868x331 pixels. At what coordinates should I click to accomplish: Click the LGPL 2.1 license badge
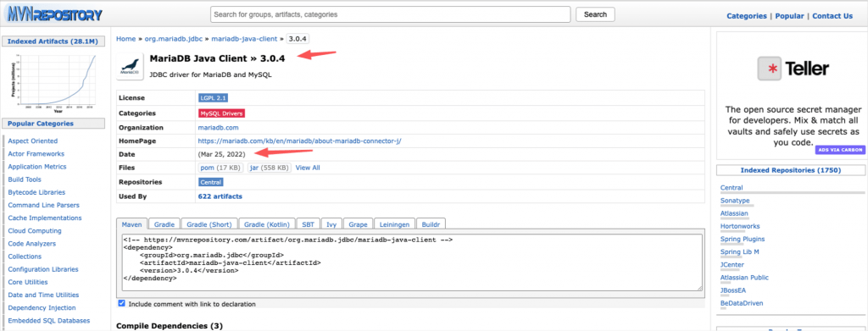(213, 98)
